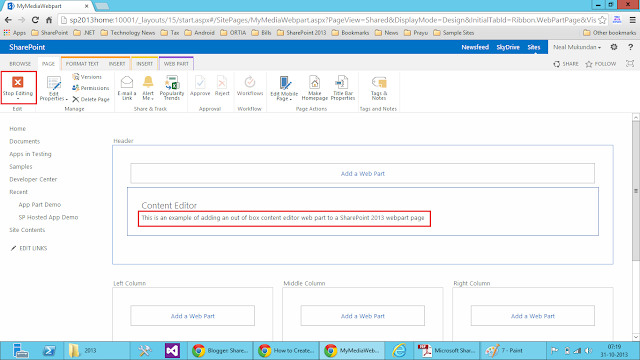Open Newsfeed link
Image resolution: width=640 pixels, height=360 pixels.
(475, 47)
